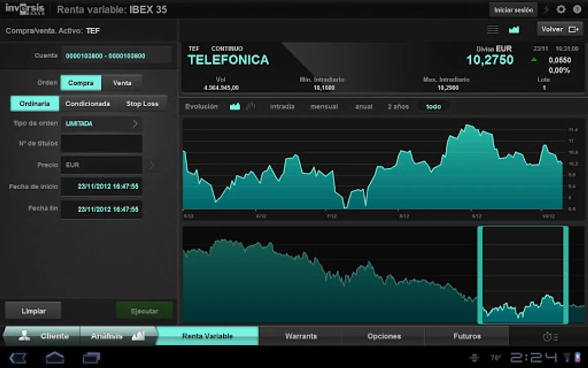The image size is (588, 368).
Task: Open the Warrants tab
Action: (x=301, y=336)
